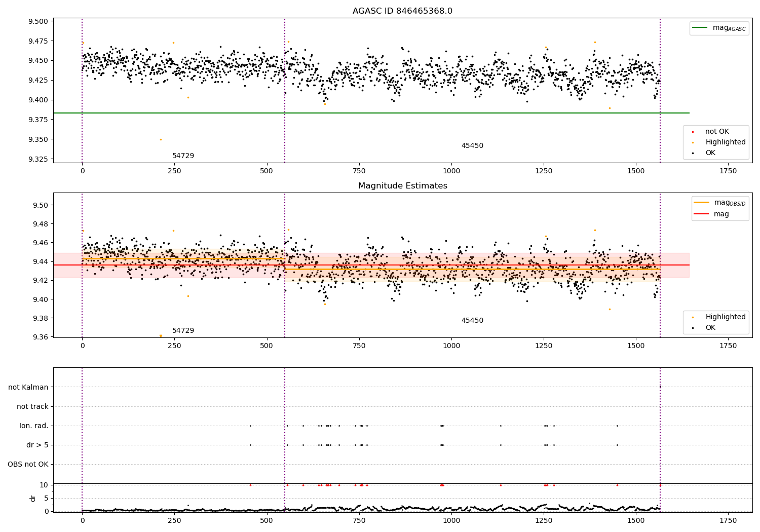Viewport: 760px width, 532px height.
Task: Click the 9.40 tick in Magnitude Estimates plot
Action: pyautogui.click(x=41, y=299)
